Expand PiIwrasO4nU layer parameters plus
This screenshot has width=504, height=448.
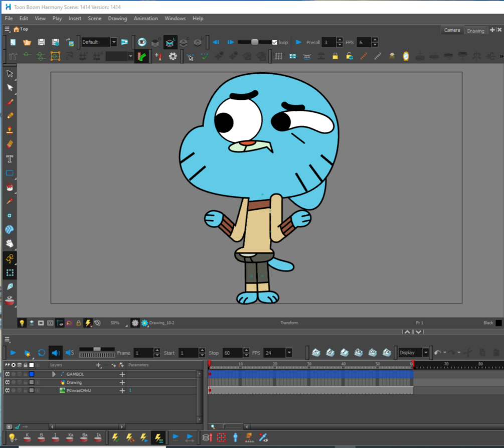(x=122, y=390)
